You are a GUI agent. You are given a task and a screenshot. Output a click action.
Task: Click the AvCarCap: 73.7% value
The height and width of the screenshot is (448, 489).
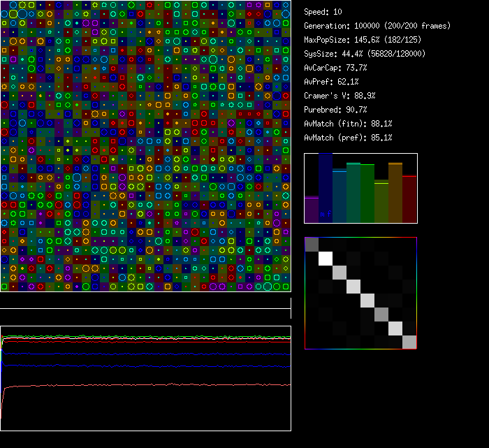pos(335,68)
